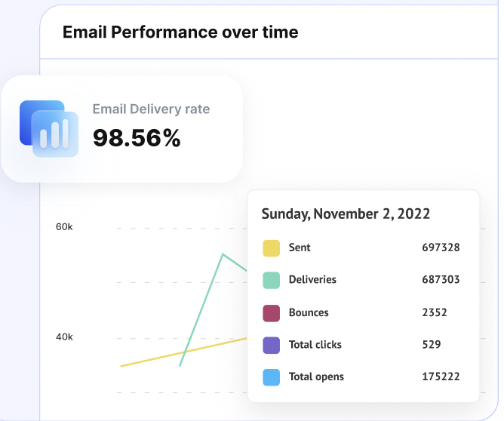Select the Sent label in tooltip
The width and height of the screenshot is (504, 421).
coord(300,247)
